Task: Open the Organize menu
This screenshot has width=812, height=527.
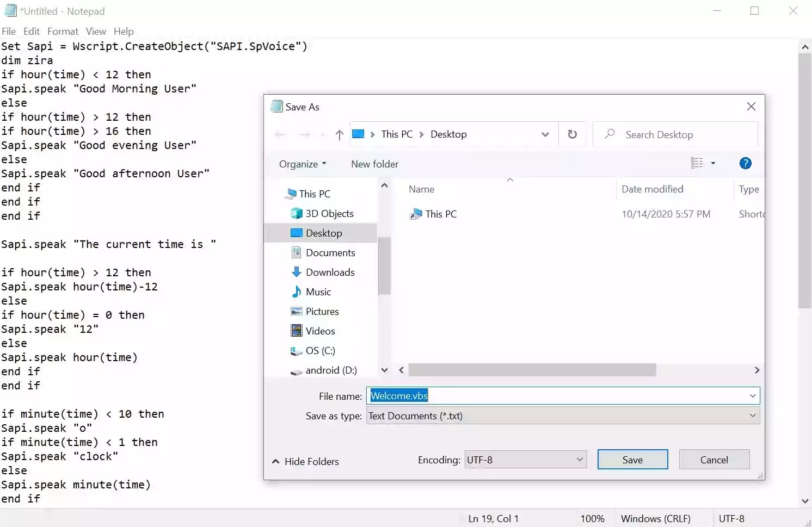Action: pyautogui.click(x=302, y=164)
